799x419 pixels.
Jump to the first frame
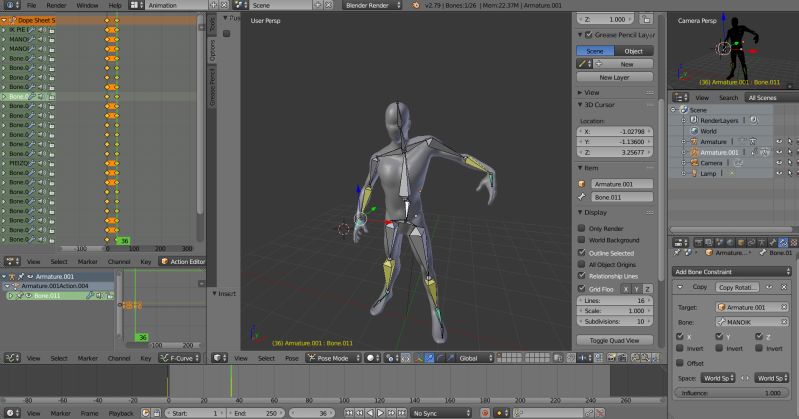coord(349,413)
